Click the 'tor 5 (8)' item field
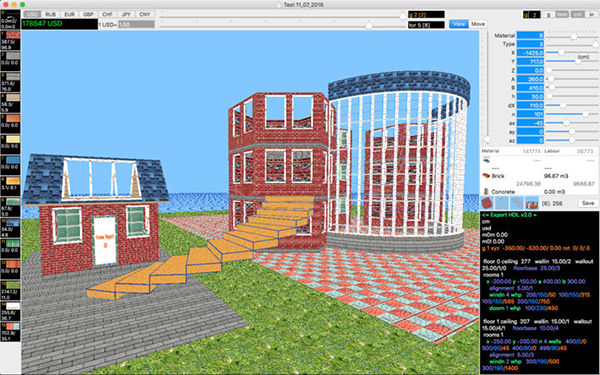600x375 pixels. [x=426, y=25]
